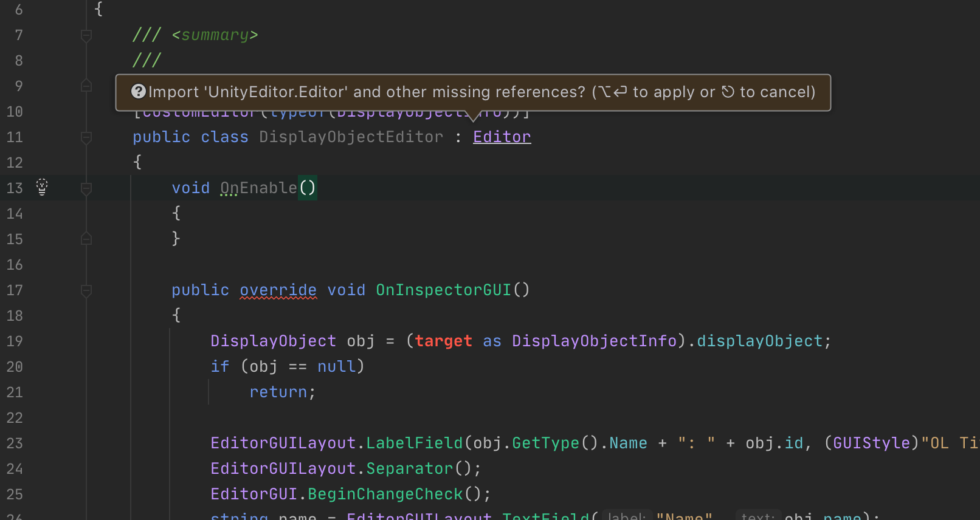Image resolution: width=980 pixels, height=520 pixels.
Task: Click line number 23 in the gutter
Action: click(x=15, y=443)
